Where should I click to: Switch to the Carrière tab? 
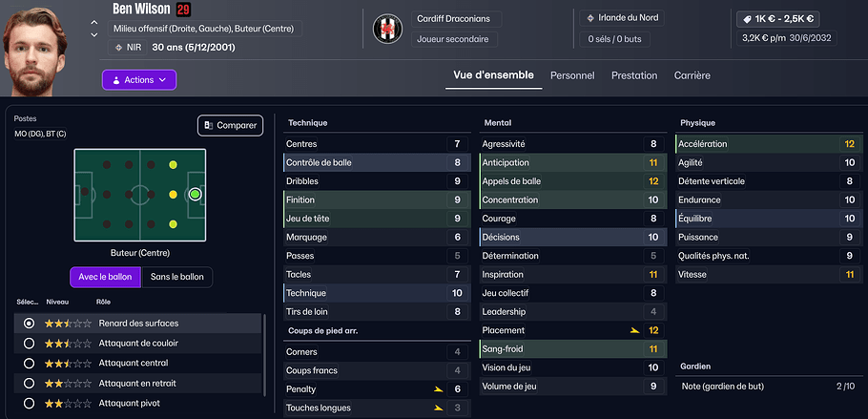[692, 75]
